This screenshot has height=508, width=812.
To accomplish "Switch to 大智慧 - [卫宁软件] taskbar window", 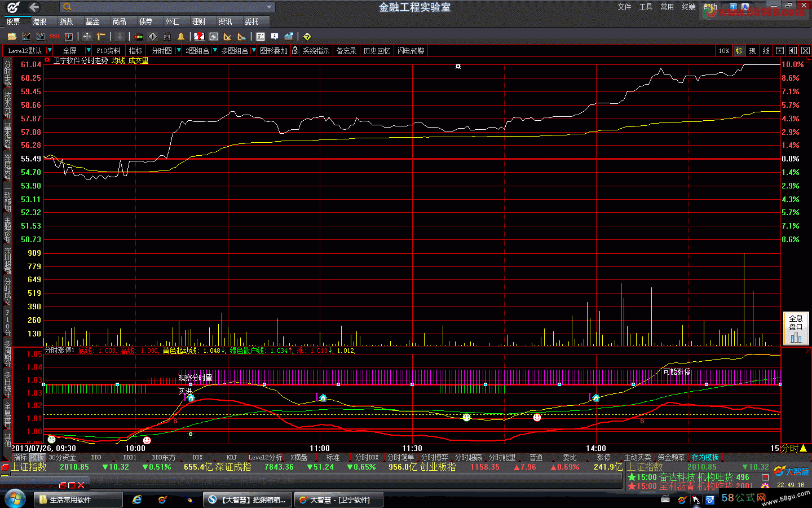I will click(339, 500).
